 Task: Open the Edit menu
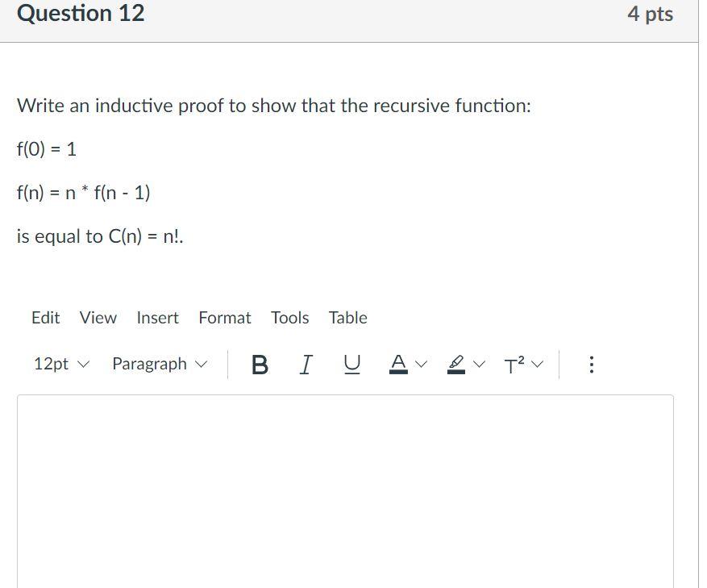45,318
